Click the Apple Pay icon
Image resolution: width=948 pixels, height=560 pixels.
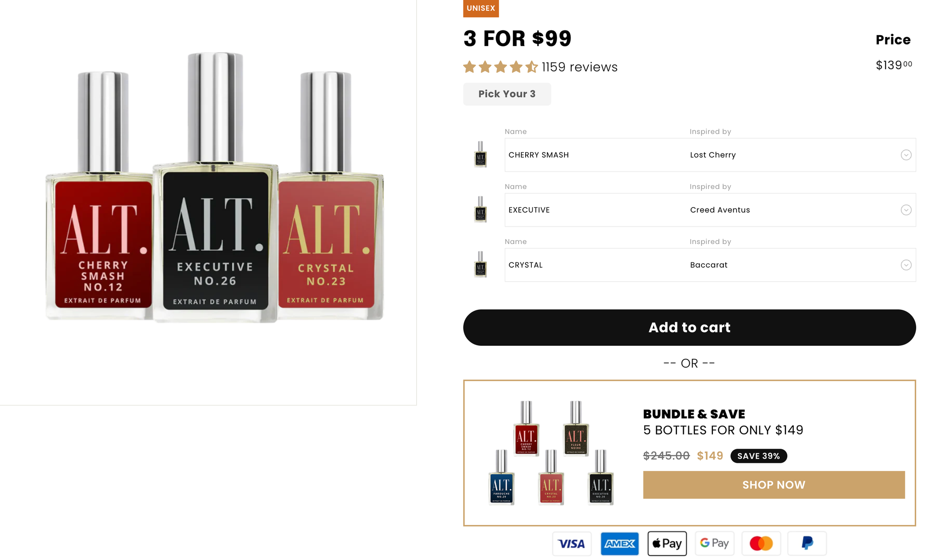click(x=667, y=543)
